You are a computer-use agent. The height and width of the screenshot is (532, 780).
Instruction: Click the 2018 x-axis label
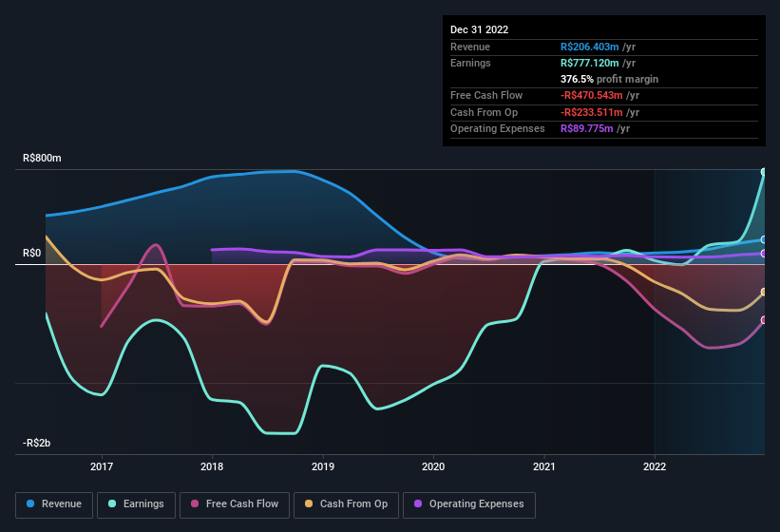(x=212, y=466)
